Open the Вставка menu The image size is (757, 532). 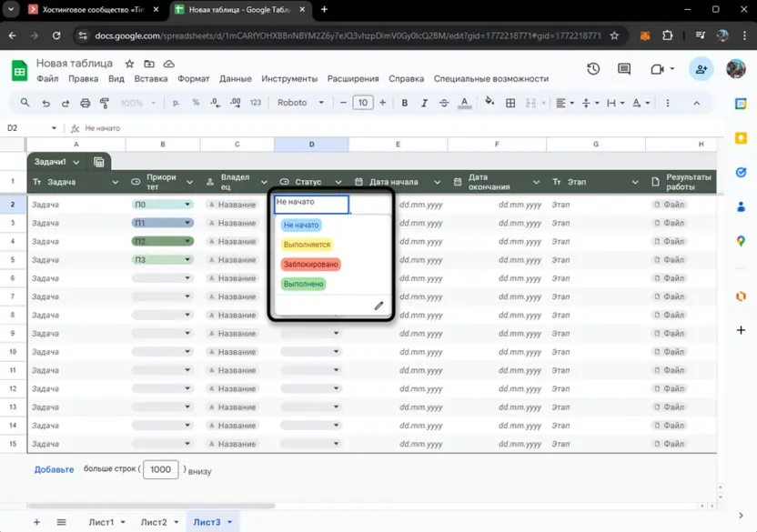(151, 79)
